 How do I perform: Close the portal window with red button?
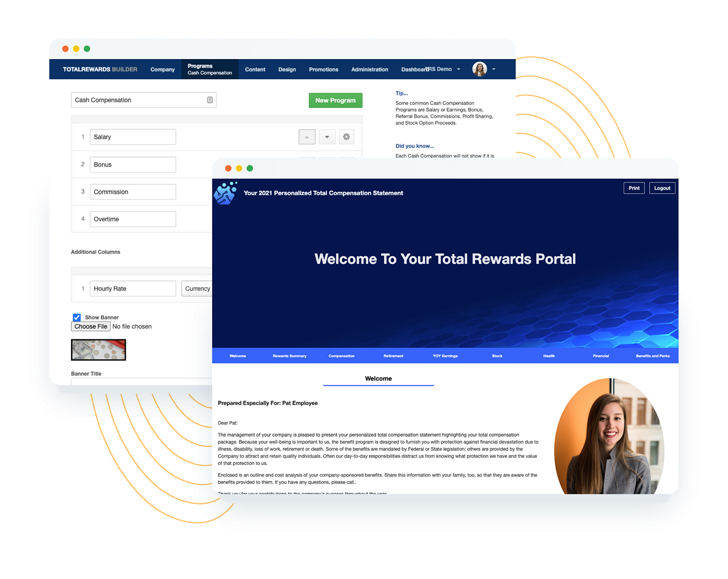click(228, 168)
